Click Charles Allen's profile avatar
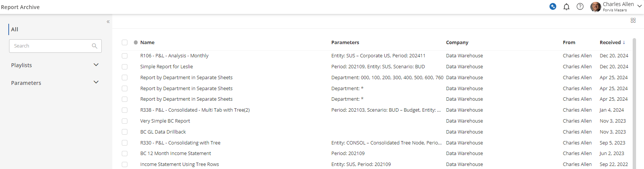Image resolution: width=644 pixels, height=169 pixels. click(596, 7)
